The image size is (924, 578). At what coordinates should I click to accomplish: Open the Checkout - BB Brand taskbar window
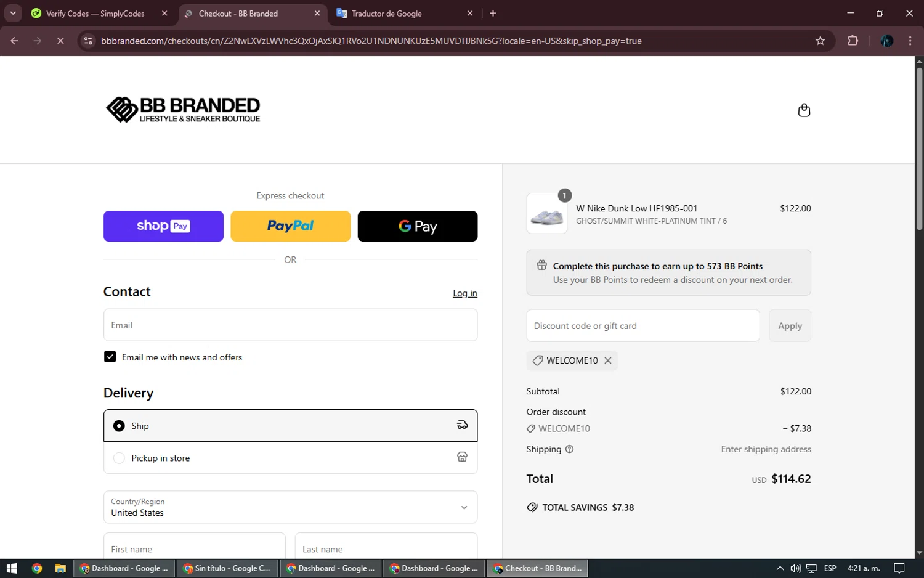[x=537, y=568]
